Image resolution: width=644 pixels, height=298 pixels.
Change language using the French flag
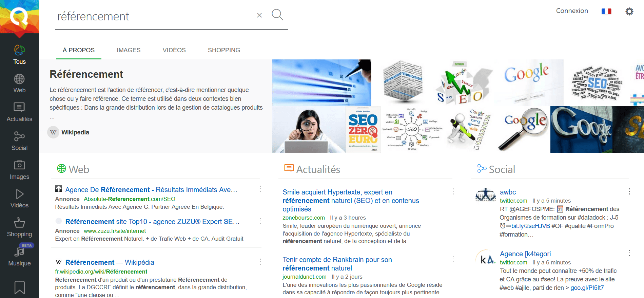pos(606,11)
